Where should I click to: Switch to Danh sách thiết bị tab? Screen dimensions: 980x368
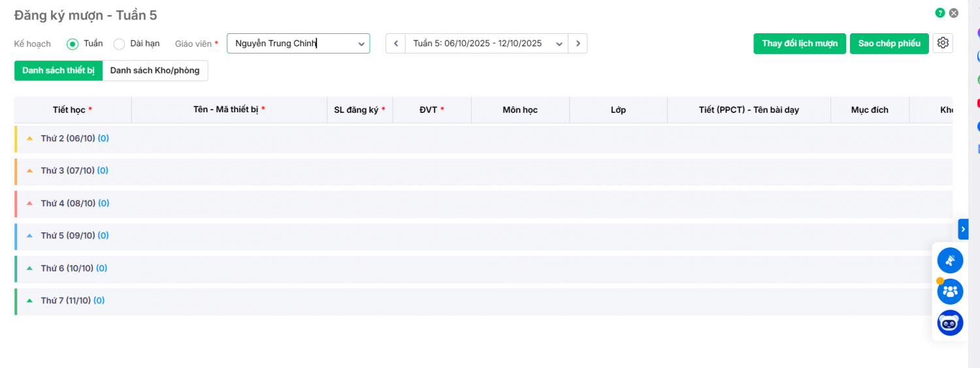[x=58, y=70]
